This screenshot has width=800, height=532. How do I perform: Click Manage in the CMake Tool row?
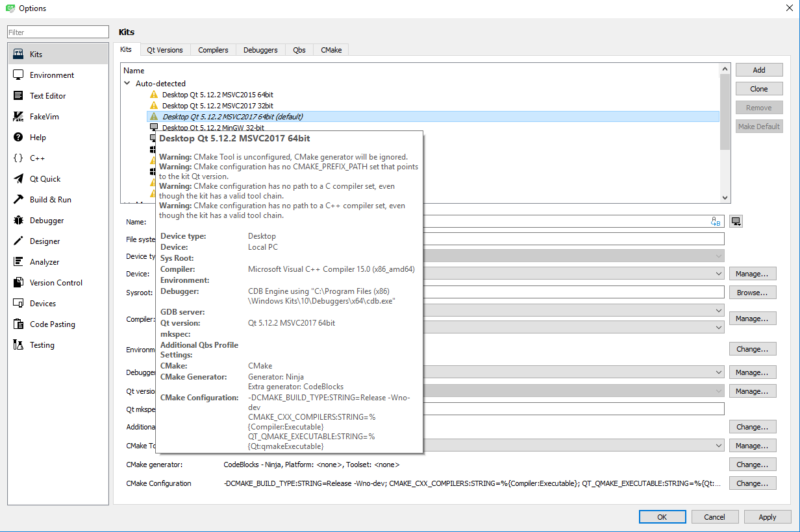point(753,446)
